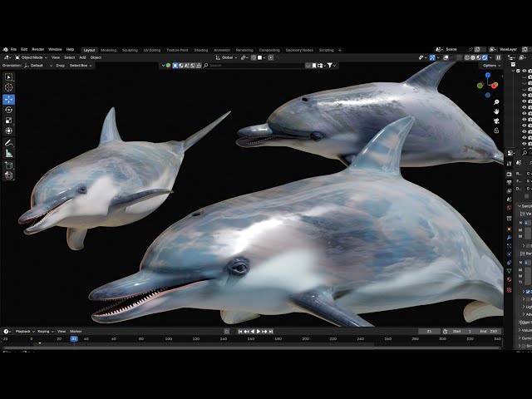
Task: Toggle viewport overlays
Action: [x=446, y=57]
